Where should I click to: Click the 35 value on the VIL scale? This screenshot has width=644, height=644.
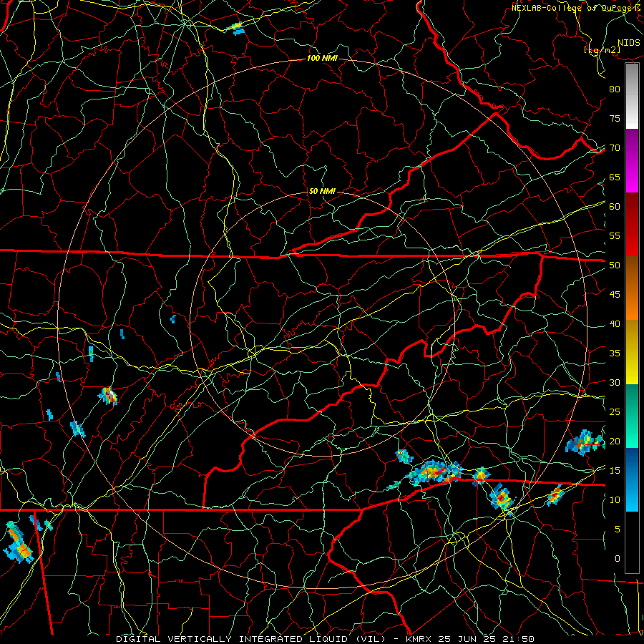pyautogui.click(x=615, y=353)
